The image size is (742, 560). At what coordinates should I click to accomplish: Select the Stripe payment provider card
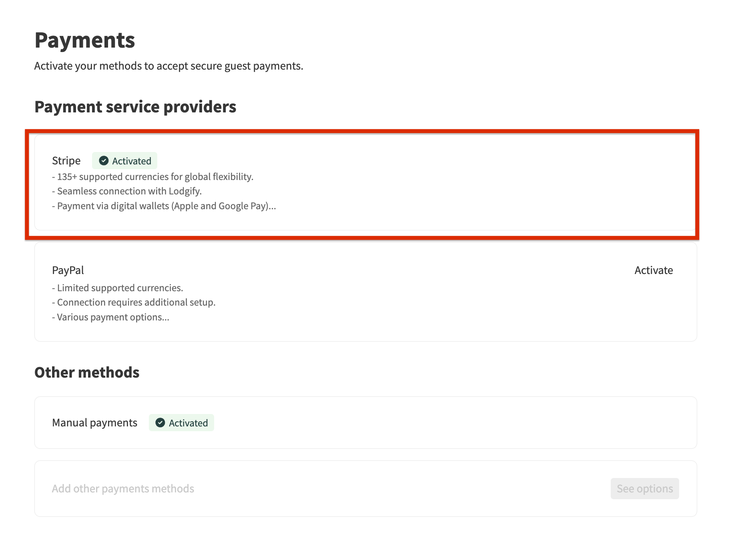tap(365, 183)
